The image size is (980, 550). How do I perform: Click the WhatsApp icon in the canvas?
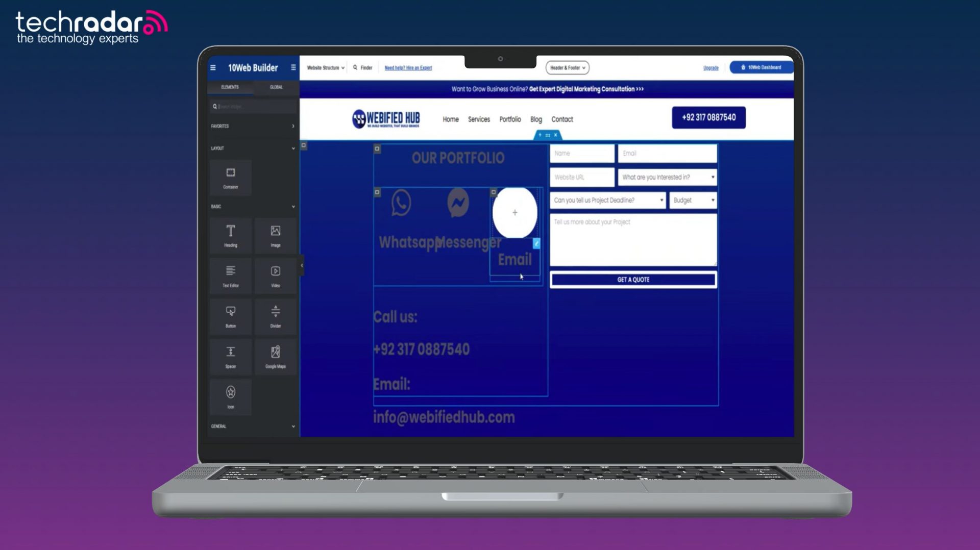[x=401, y=203]
